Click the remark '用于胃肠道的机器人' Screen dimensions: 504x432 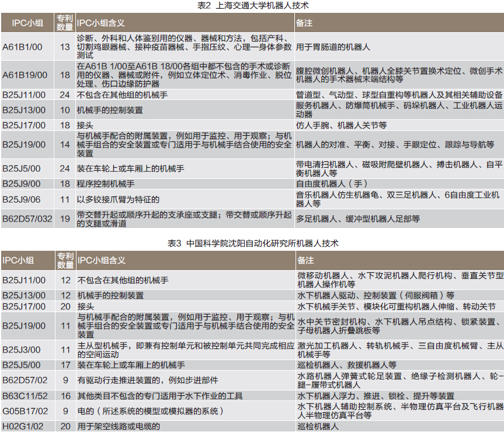click(333, 47)
